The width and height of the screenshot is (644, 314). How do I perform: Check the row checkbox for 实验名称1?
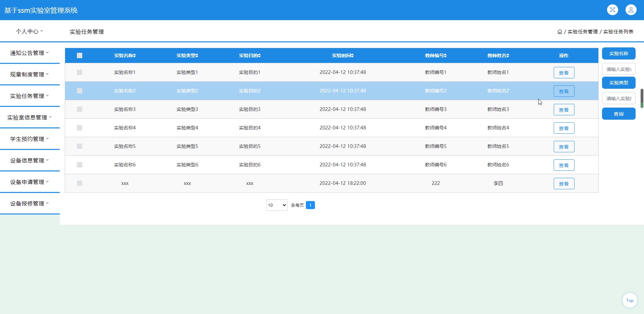pyautogui.click(x=80, y=72)
